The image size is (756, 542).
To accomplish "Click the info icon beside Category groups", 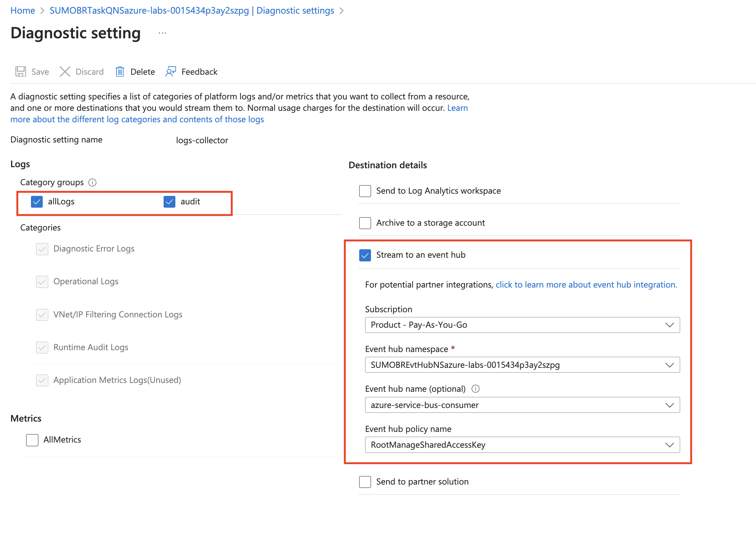I will coord(93,182).
